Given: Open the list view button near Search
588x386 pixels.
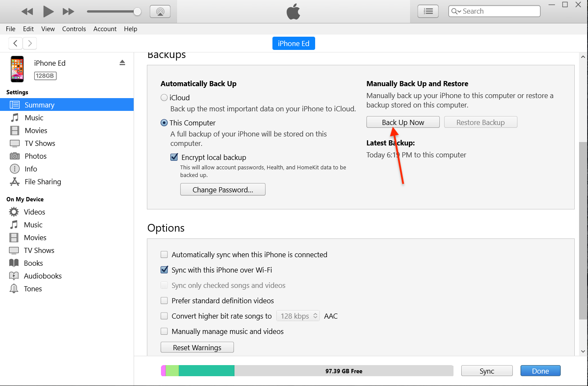Looking at the screenshot, I should click(x=428, y=12).
